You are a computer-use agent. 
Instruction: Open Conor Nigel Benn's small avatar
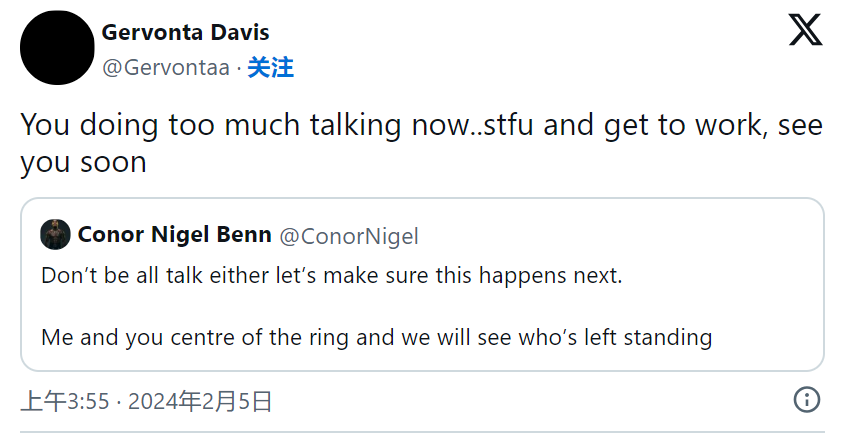point(55,234)
